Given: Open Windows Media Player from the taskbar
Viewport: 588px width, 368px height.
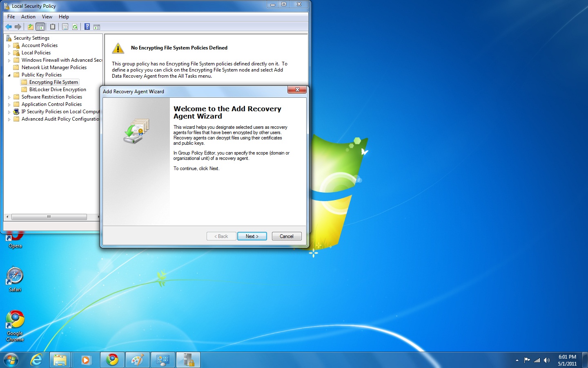Looking at the screenshot, I should [x=86, y=360].
